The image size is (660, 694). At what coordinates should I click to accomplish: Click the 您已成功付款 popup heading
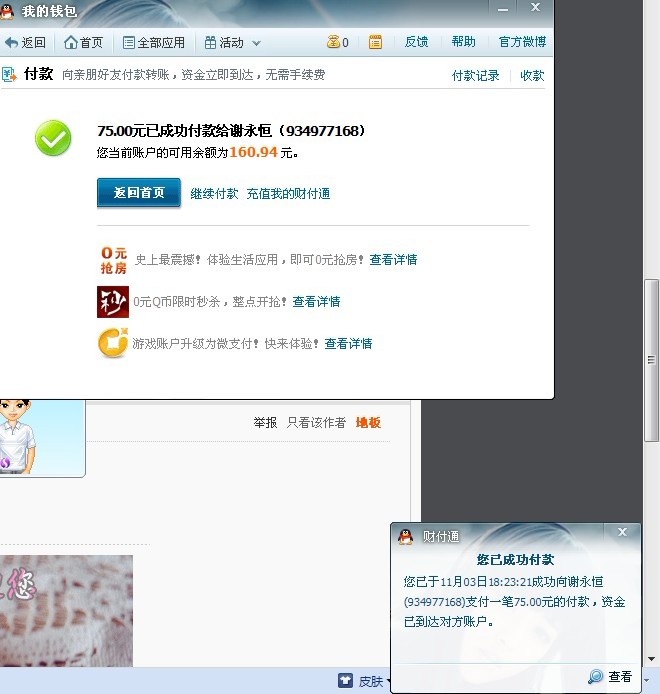pos(515,559)
